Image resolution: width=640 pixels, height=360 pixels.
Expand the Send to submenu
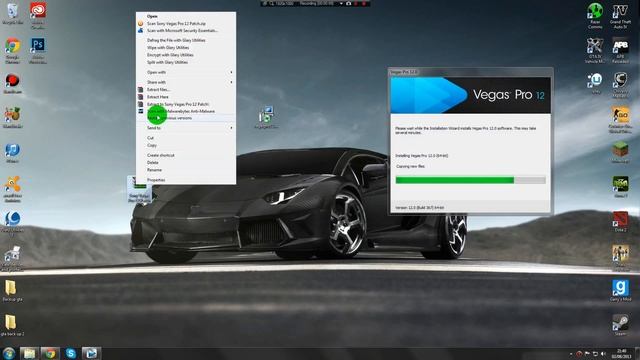pos(186,128)
